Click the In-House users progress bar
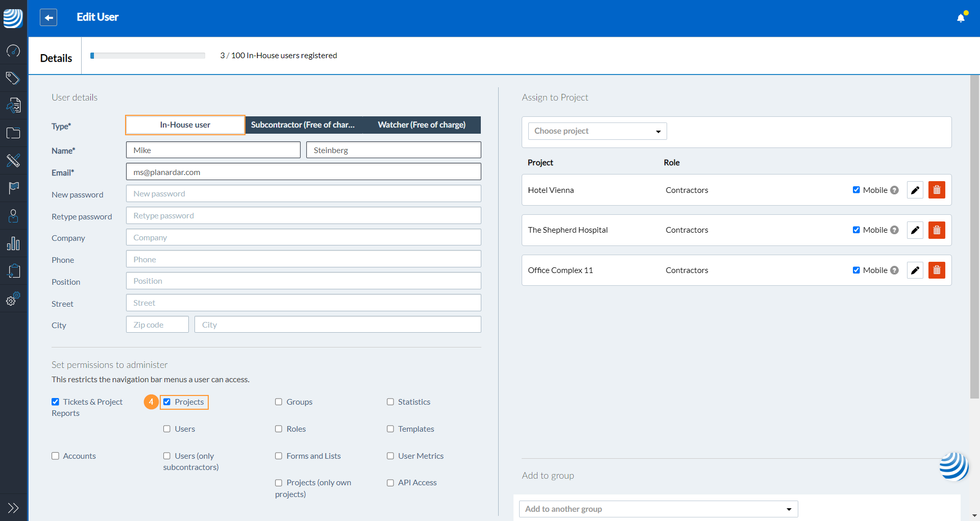980x521 pixels. click(x=148, y=56)
